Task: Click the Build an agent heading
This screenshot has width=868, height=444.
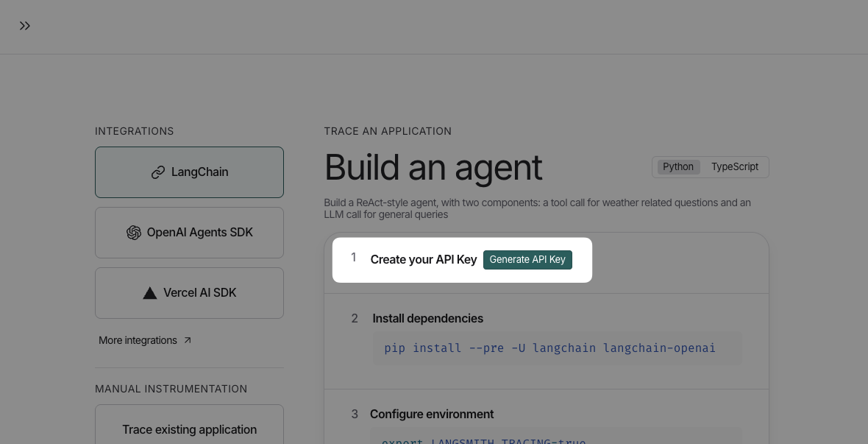Action: pos(433,167)
